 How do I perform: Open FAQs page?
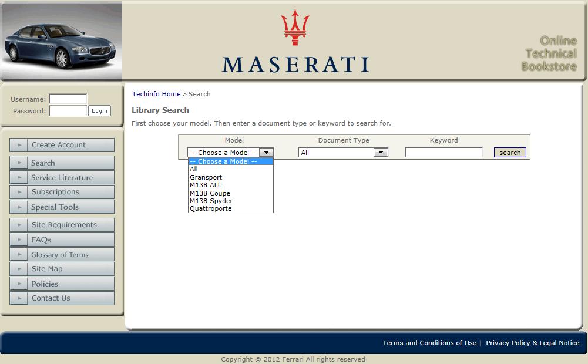tap(62, 240)
